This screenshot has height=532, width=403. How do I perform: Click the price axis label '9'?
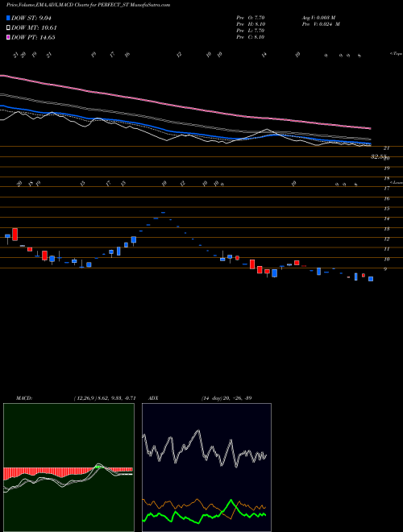coord(386,269)
